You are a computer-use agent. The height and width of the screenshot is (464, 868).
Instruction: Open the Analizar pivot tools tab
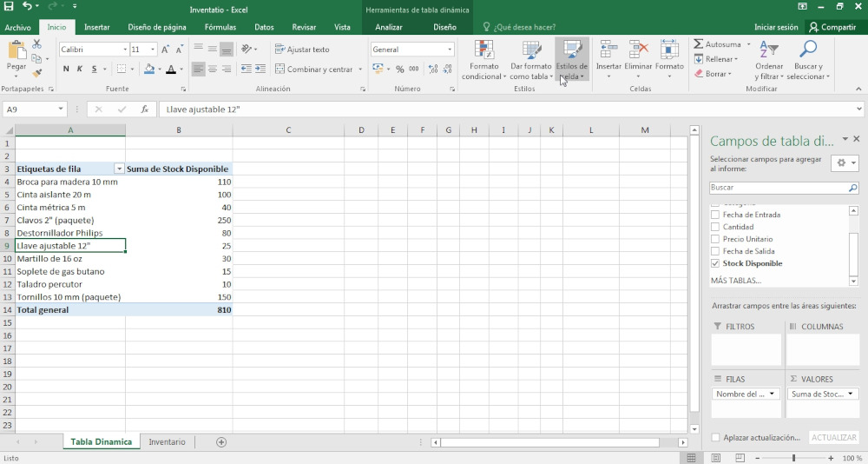pos(389,27)
